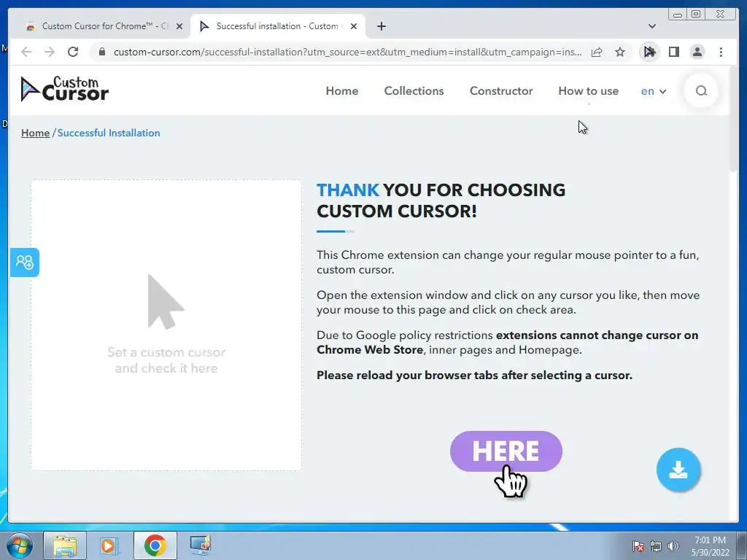
Task: Go forward with the forward arrow
Action: click(50, 52)
